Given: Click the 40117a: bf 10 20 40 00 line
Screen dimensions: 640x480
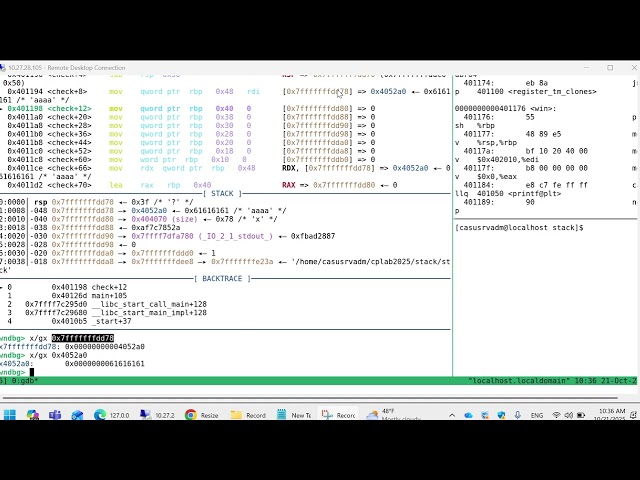Looking at the screenshot, I should [x=526, y=151].
